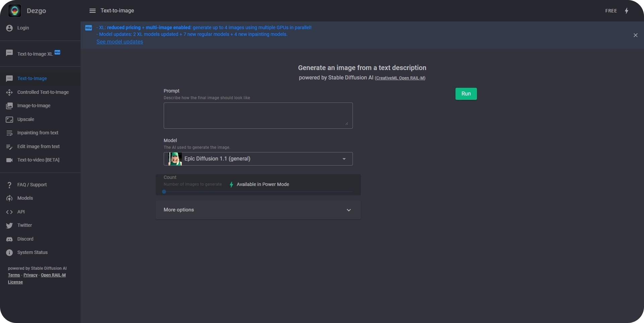Screen dimensions: 644x323
Task: Click the Text-to-video camera icon
Action: [x=9, y=160]
